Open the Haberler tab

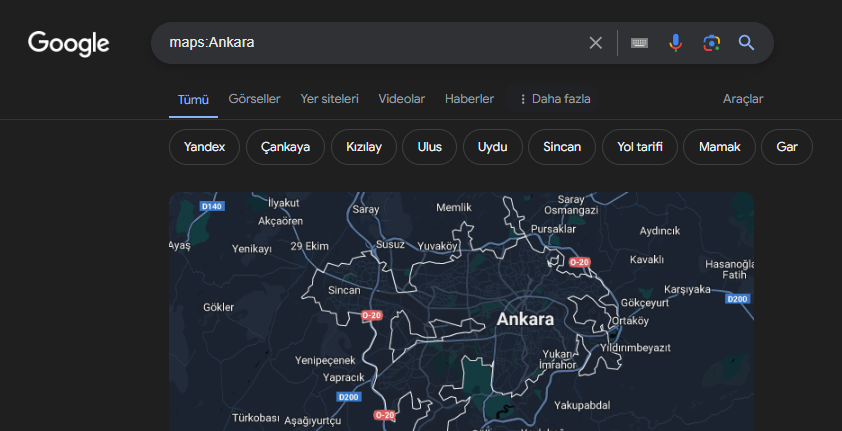[469, 99]
